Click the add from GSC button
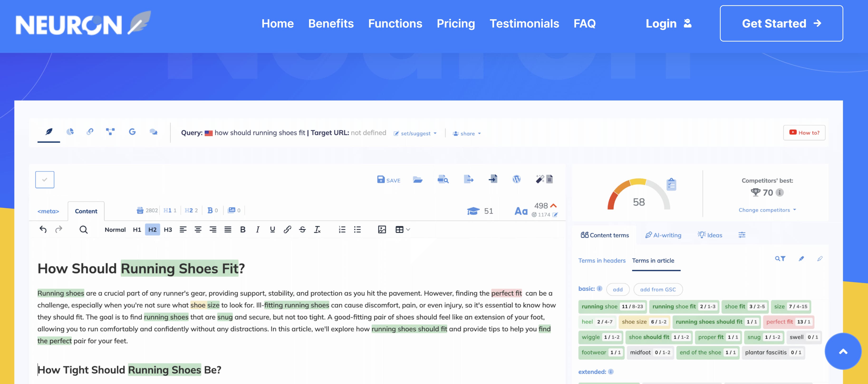Image resolution: width=868 pixels, height=384 pixels. coord(657,290)
